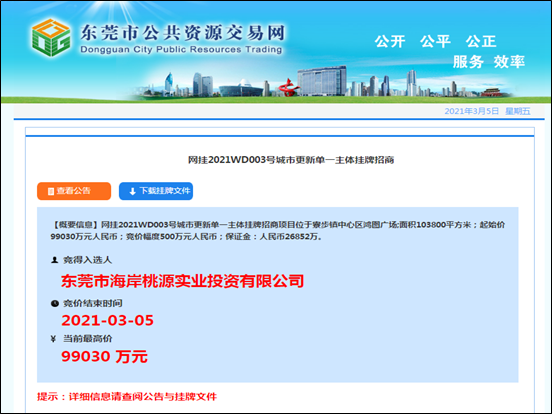Click the document icon in 查看公告 button
The image size is (552, 414).
point(51,191)
